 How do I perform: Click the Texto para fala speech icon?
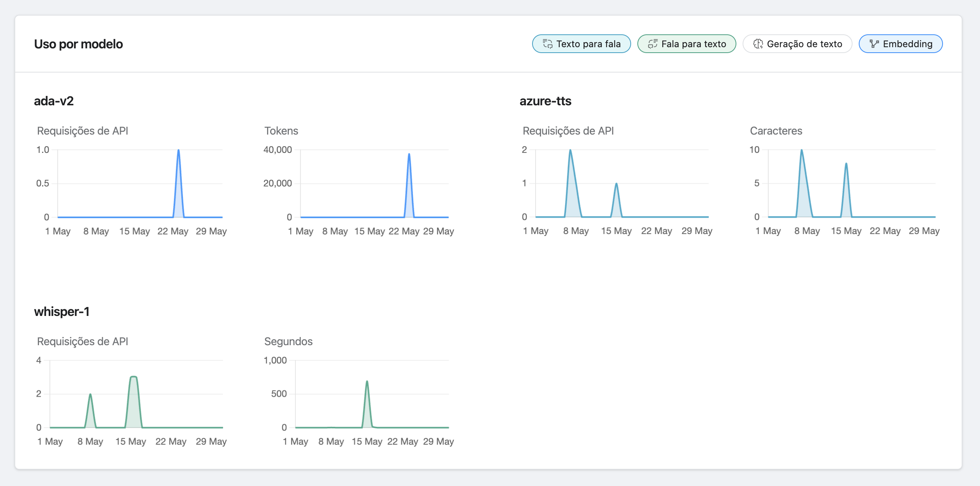pos(548,44)
